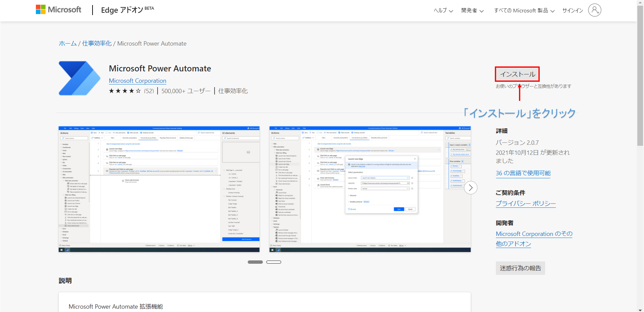644x312 pixels.
Task: Advance screenshots with the next arrow
Action: (x=471, y=188)
